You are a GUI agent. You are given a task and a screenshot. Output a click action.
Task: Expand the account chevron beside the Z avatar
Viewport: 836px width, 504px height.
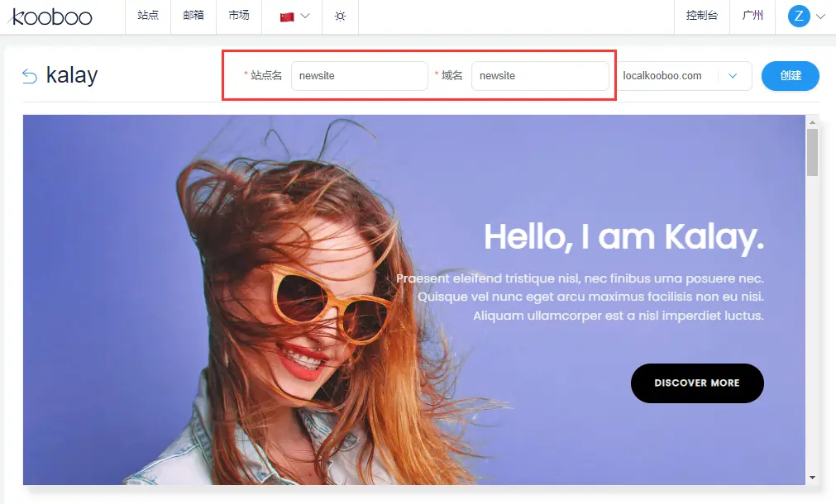pos(820,16)
